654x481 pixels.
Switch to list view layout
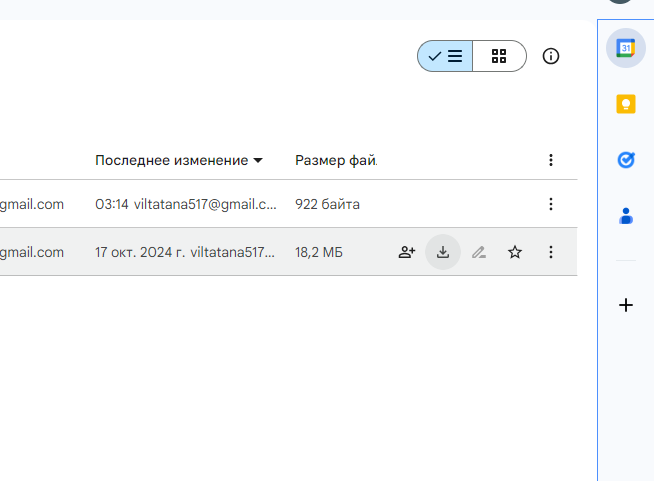(x=445, y=56)
